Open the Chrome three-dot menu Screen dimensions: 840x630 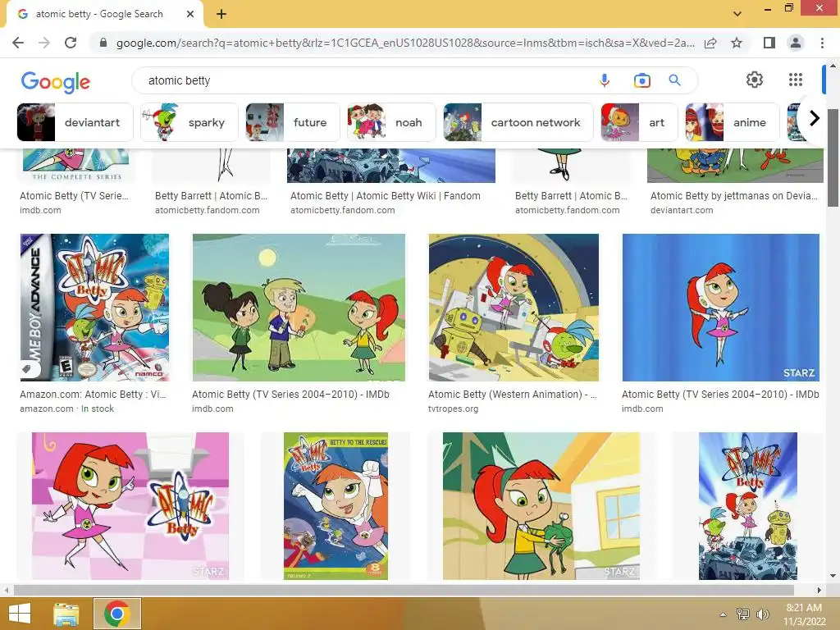click(822, 43)
